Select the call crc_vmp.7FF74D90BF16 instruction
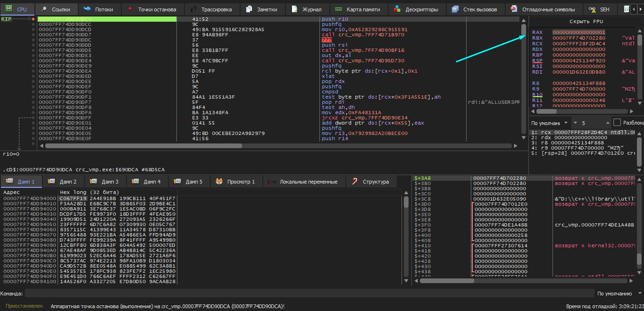Image resolution: width=644 pixels, height=311 pixels. pyautogui.click(x=363, y=50)
